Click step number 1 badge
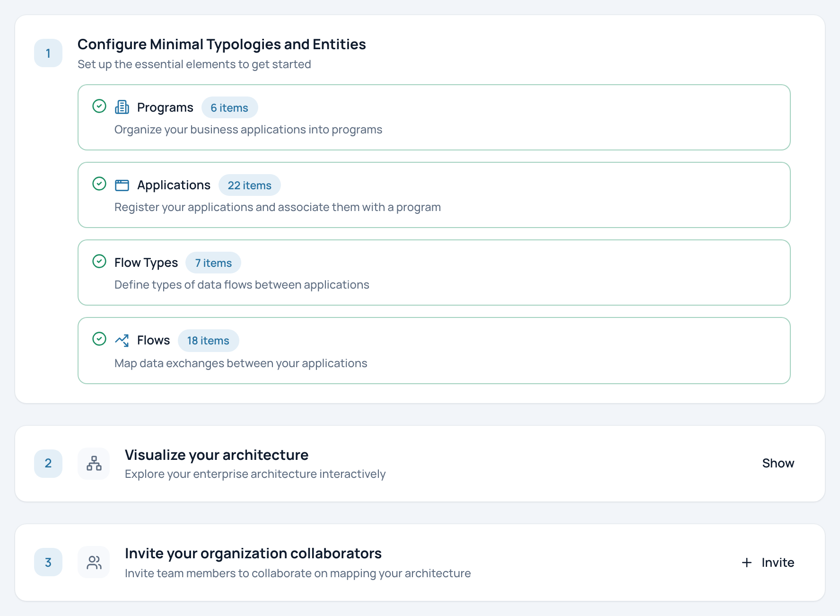 48,53
